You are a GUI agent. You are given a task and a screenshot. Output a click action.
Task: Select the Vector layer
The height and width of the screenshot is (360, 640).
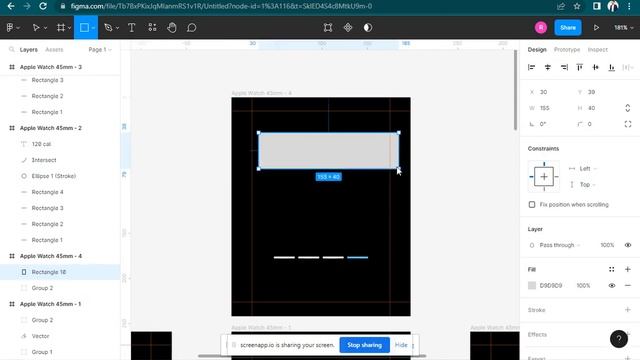[x=60, y=336]
